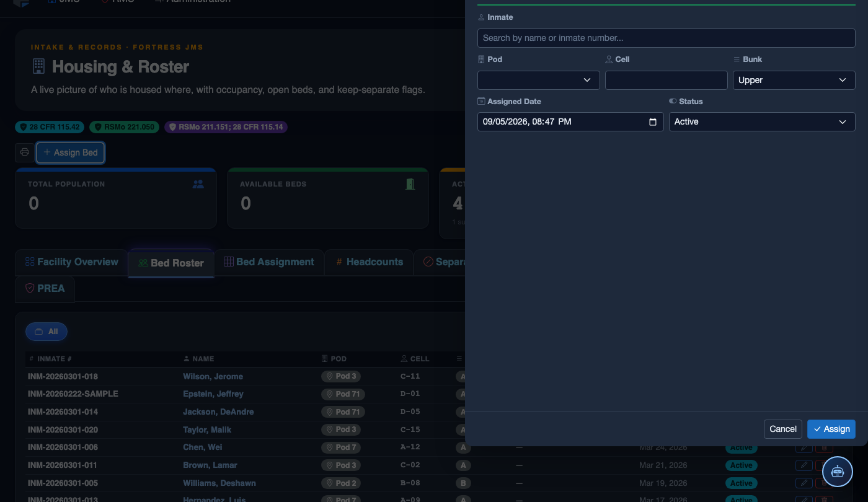This screenshot has height=502, width=868.
Task: Click cell value C-11
Action: click(410, 377)
